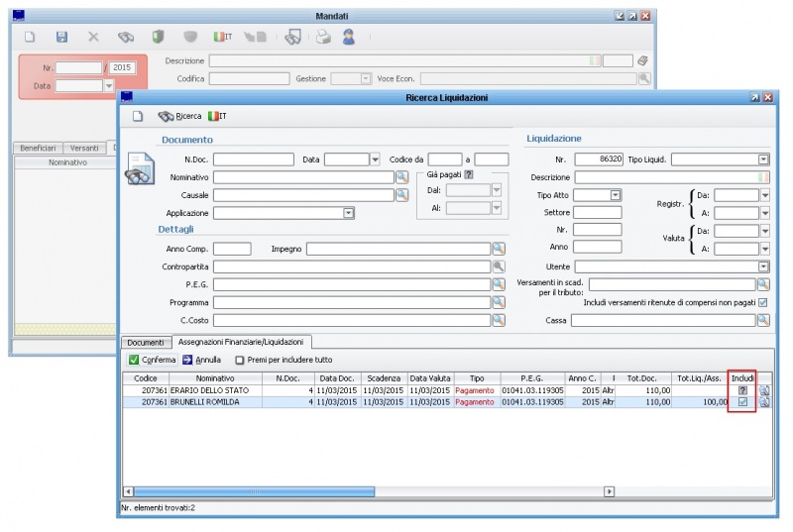Open Nominativo lookup magnifier icon
The height and width of the screenshot is (532, 793).
[x=402, y=176]
